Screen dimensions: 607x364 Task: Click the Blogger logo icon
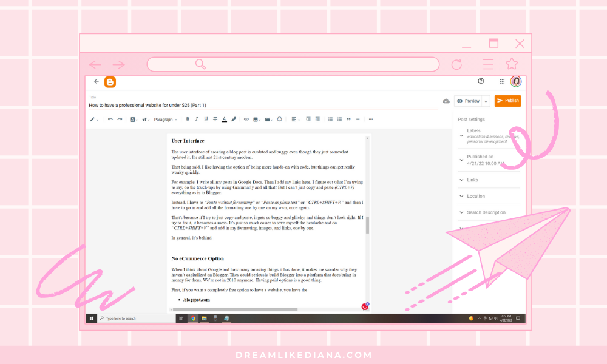coord(110,81)
